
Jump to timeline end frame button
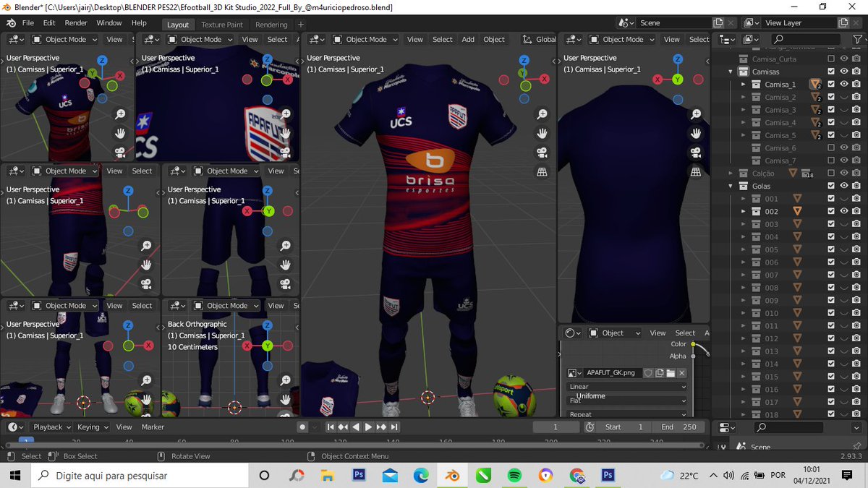pyautogui.click(x=394, y=427)
